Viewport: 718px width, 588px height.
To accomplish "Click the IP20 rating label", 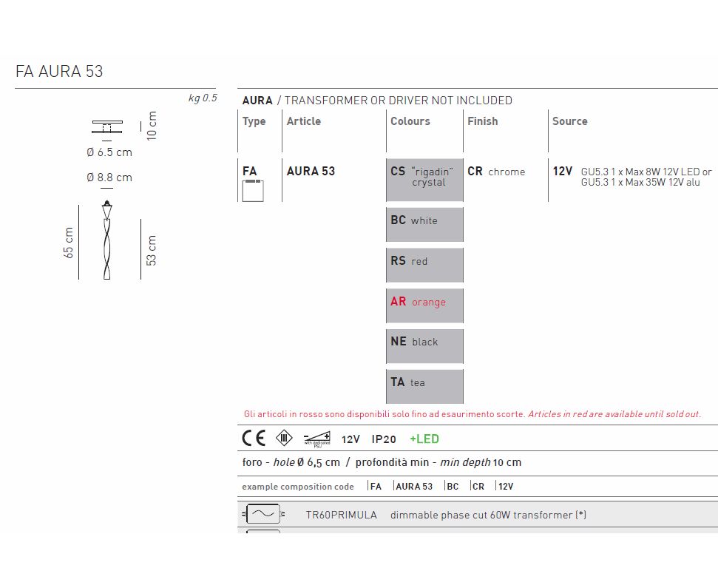I will pos(384,439).
